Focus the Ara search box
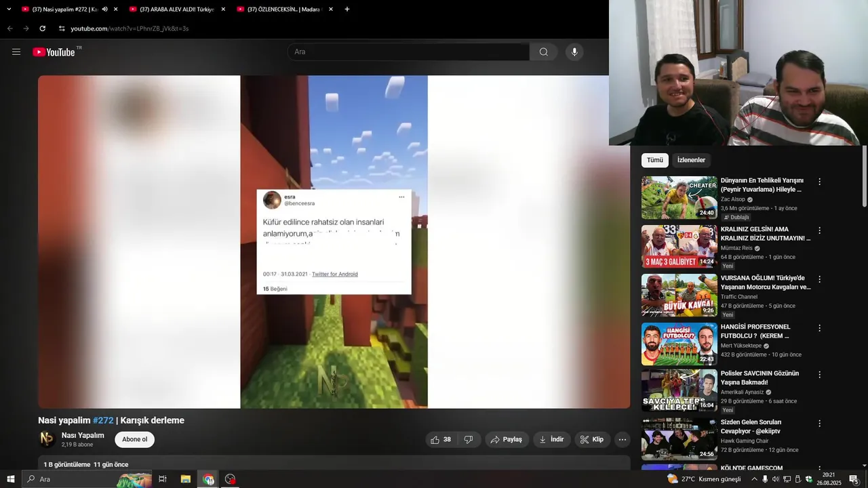 point(410,52)
